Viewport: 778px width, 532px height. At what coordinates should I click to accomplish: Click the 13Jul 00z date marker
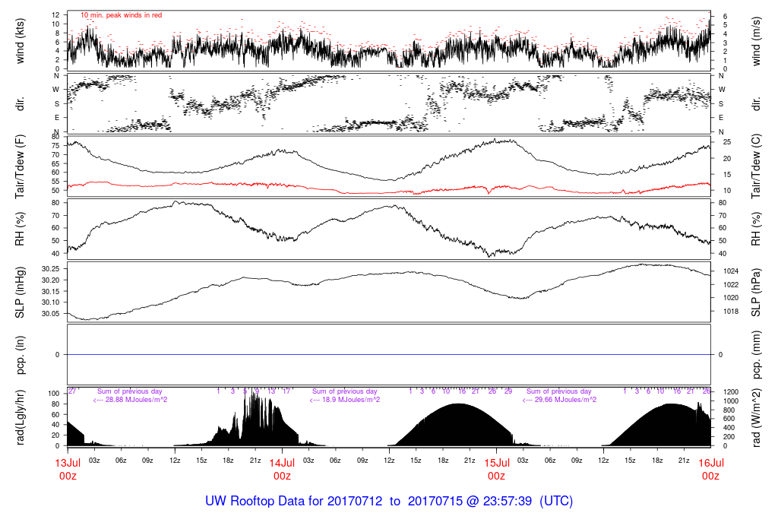click(x=68, y=469)
